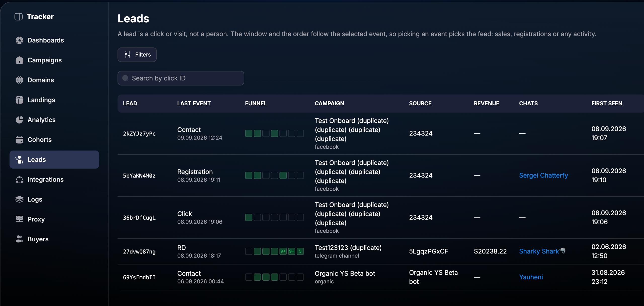644x306 pixels.
Task: Click the Tracker title in sidebar
Action: click(40, 17)
